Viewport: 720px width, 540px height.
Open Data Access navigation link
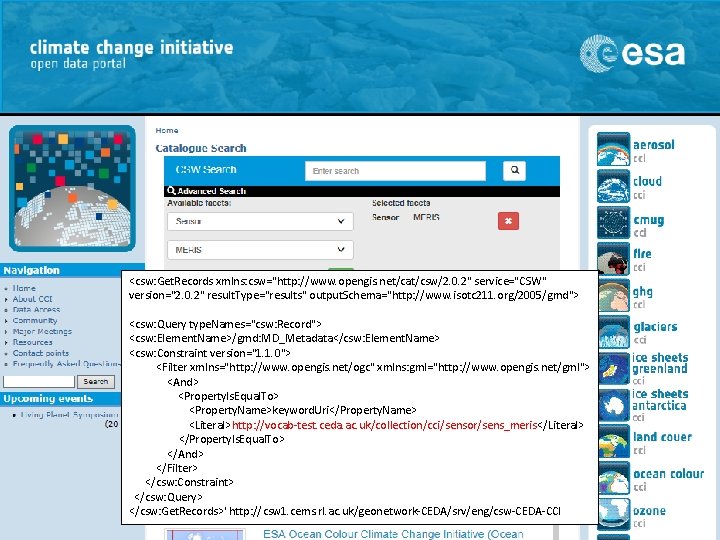tap(36, 309)
